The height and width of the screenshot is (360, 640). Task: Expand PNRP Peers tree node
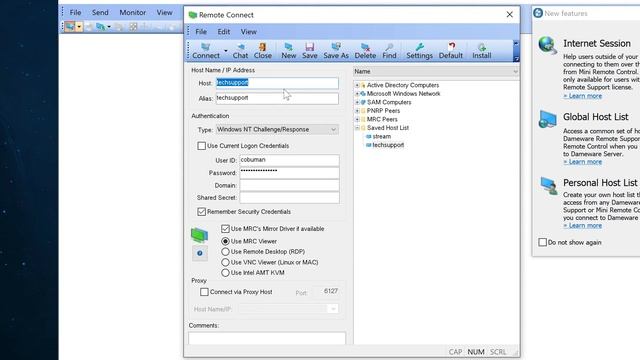357,111
